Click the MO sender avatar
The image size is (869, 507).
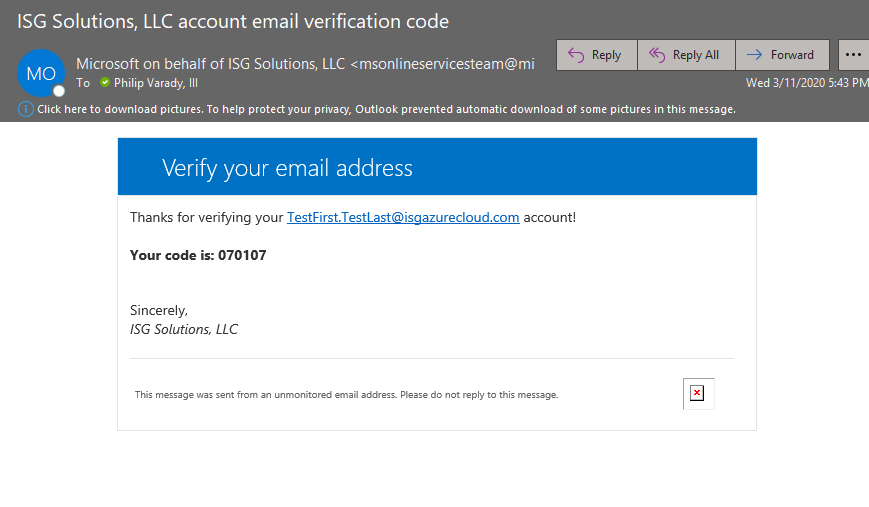[41, 73]
